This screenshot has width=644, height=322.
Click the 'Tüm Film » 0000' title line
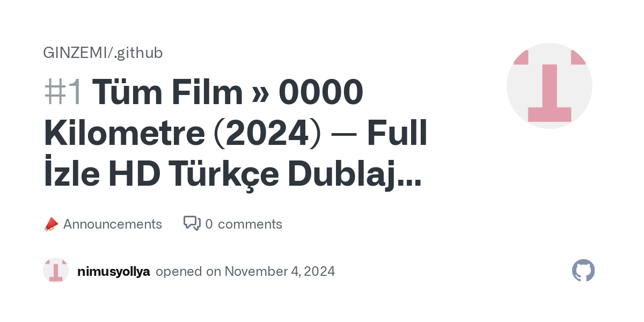(x=228, y=93)
